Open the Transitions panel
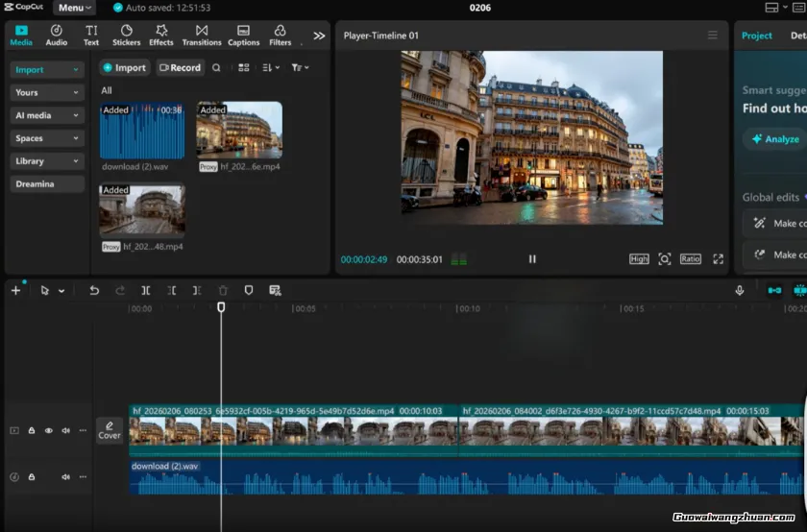 [201, 35]
